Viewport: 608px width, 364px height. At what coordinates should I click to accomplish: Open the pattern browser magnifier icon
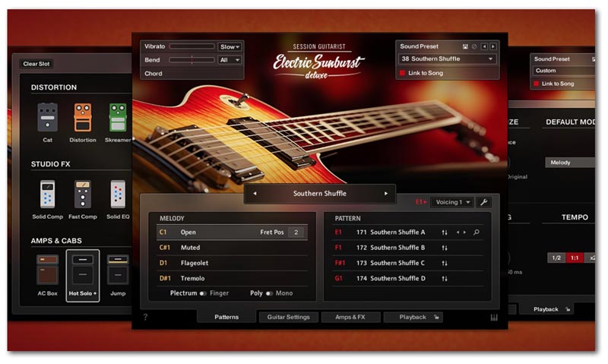coord(477,233)
